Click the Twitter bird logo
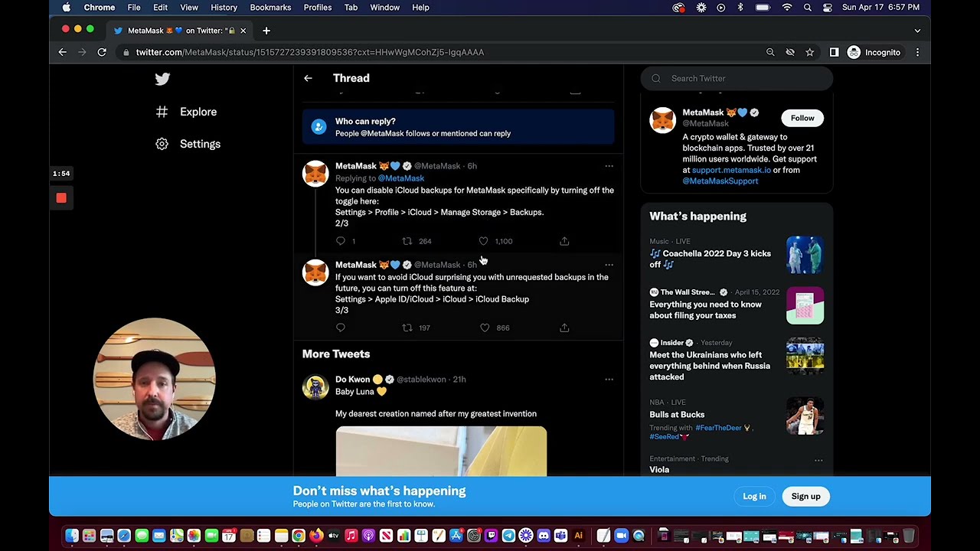 pyautogui.click(x=162, y=79)
